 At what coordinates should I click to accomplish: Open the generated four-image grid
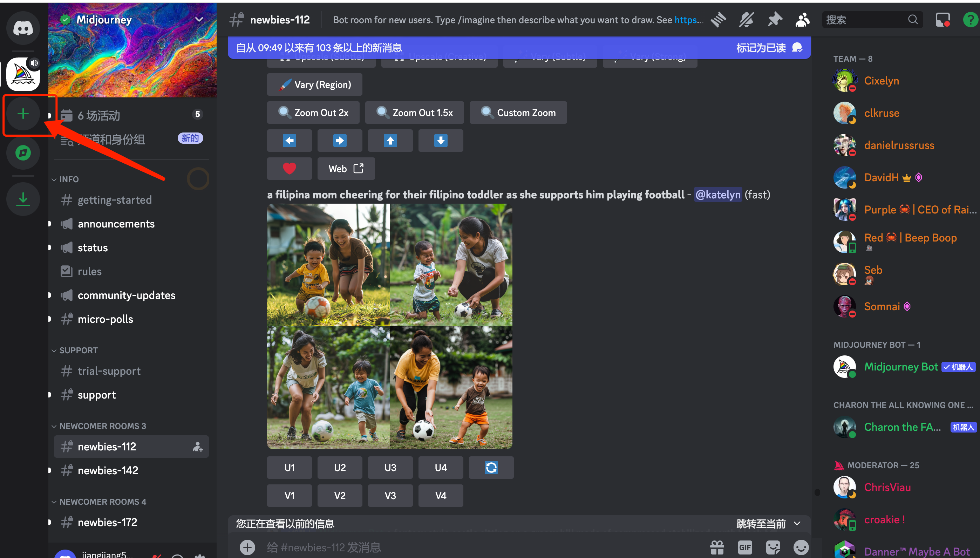[390, 326]
